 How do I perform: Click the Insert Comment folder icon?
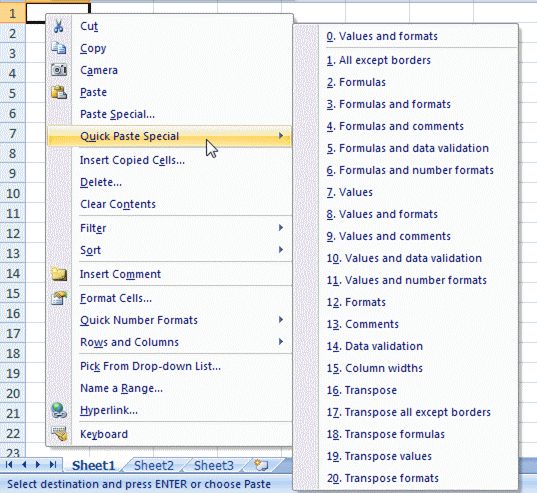(x=59, y=274)
